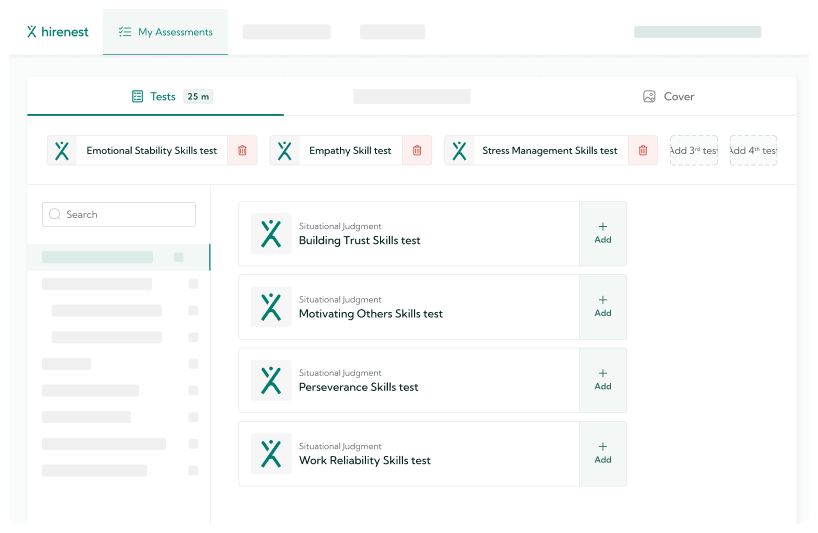Click the magnifier icon in Search

(x=55, y=214)
